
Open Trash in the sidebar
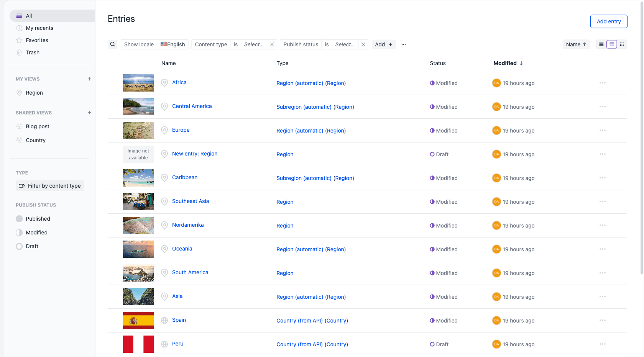[33, 52]
